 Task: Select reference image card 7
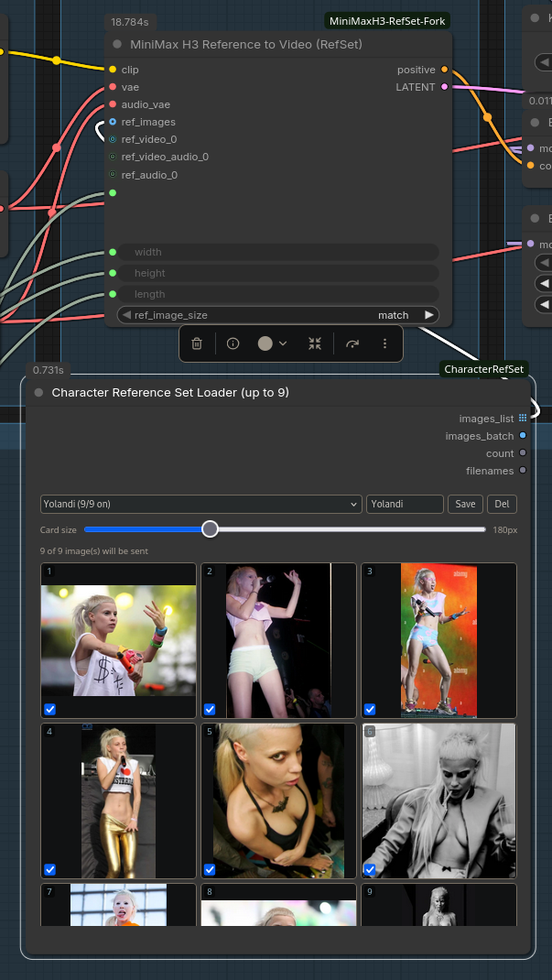click(119, 904)
